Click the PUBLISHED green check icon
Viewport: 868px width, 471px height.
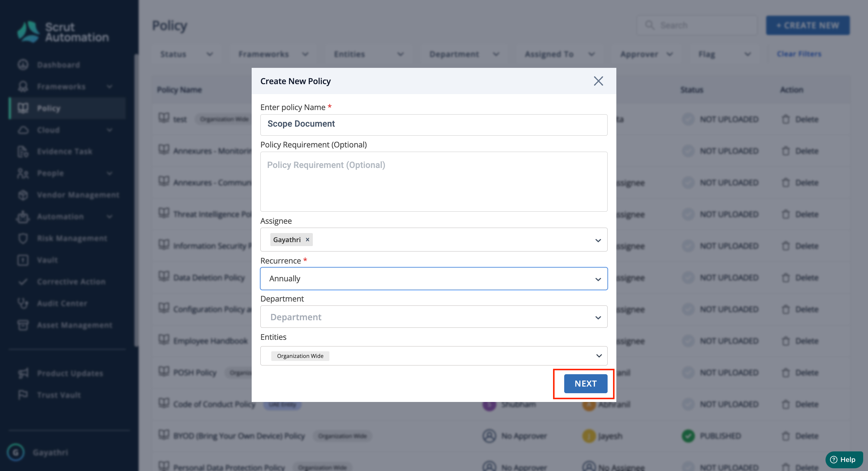pyautogui.click(x=688, y=436)
